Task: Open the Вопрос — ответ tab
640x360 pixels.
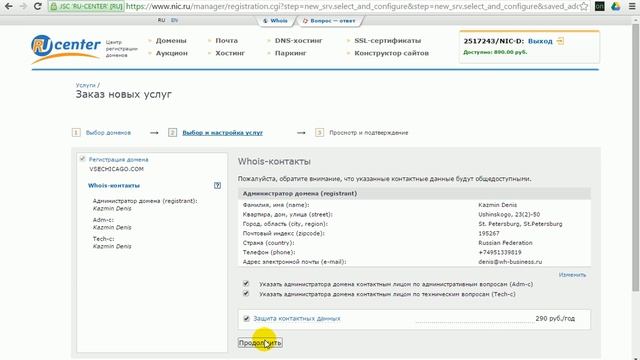Action: (x=329, y=21)
